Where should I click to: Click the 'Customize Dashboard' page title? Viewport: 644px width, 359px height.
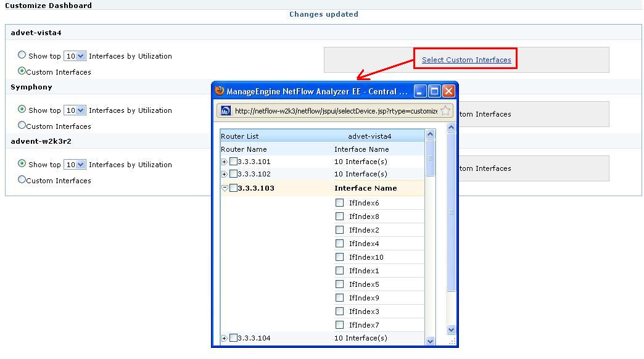pyautogui.click(x=49, y=6)
